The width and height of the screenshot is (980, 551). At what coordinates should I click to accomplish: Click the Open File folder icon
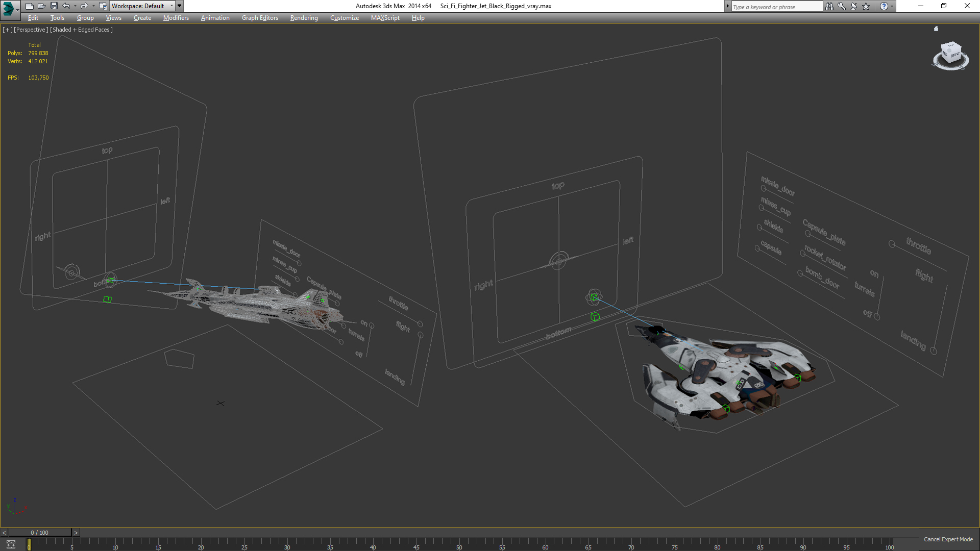pyautogui.click(x=41, y=6)
